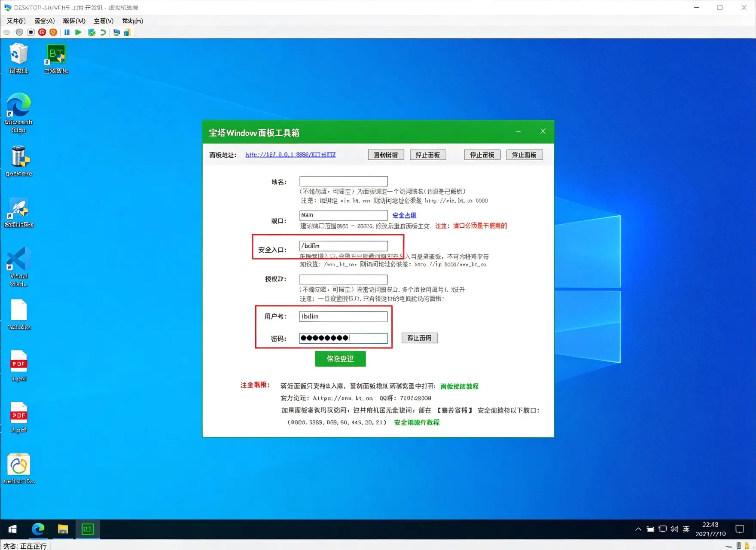
Task: Select the desktop shortcut below the geek icon
Action: [19, 212]
